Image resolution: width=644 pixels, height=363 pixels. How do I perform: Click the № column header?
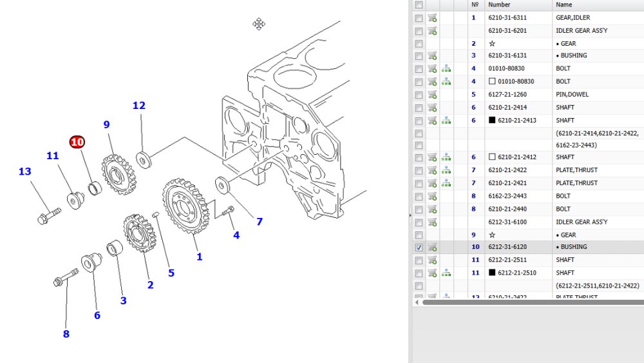click(475, 5)
